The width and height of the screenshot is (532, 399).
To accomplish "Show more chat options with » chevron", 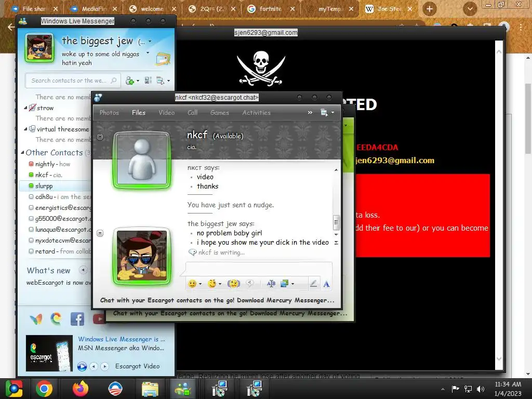I will pyautogui.click(x=310, y=112).
